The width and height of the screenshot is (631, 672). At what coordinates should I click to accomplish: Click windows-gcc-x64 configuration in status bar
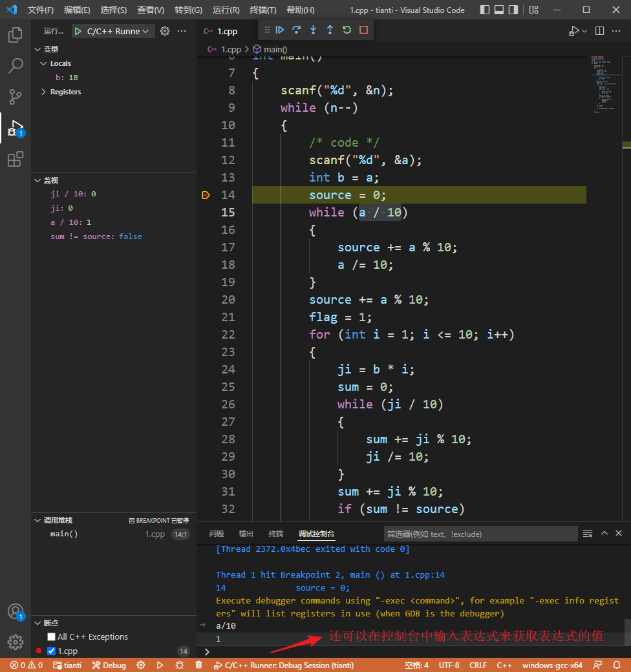click(552, 665)
